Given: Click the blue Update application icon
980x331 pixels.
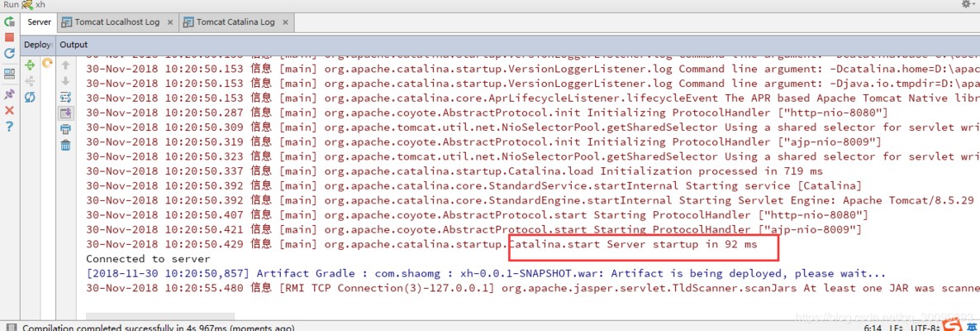Looking at the screenshot, I should click(x=9, y=53).
